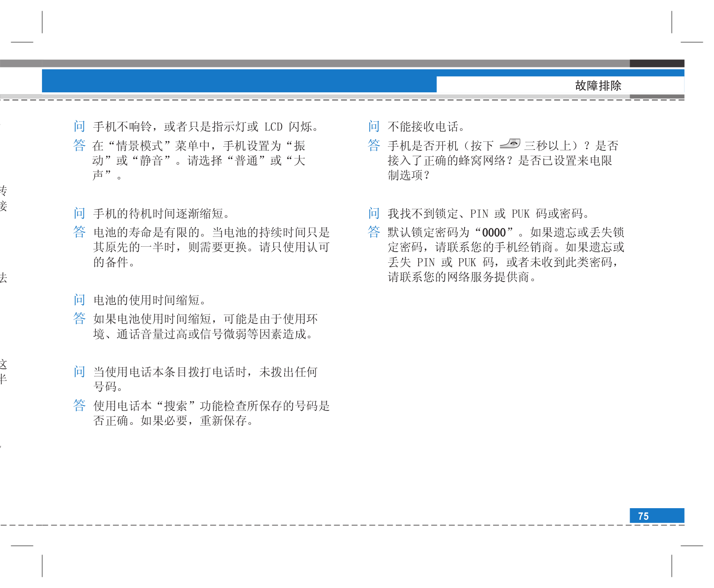Click the answer line 使用电话本“搜索”功能检查
The width and height of the screenshot is (714, 588).
pyautogui.click(x=212, y=406)
